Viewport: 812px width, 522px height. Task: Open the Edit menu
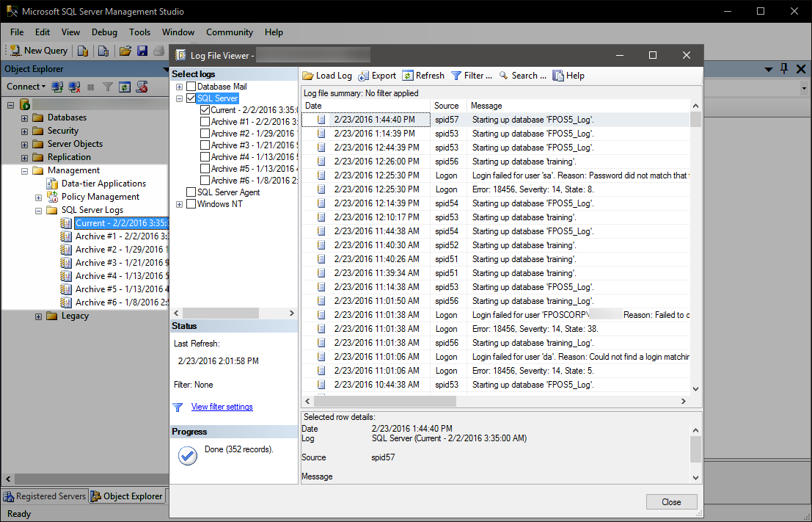(43, 32)
